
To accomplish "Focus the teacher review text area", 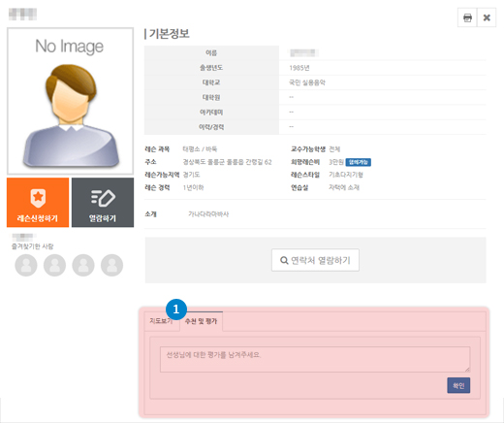I will (x=315, y=359).
